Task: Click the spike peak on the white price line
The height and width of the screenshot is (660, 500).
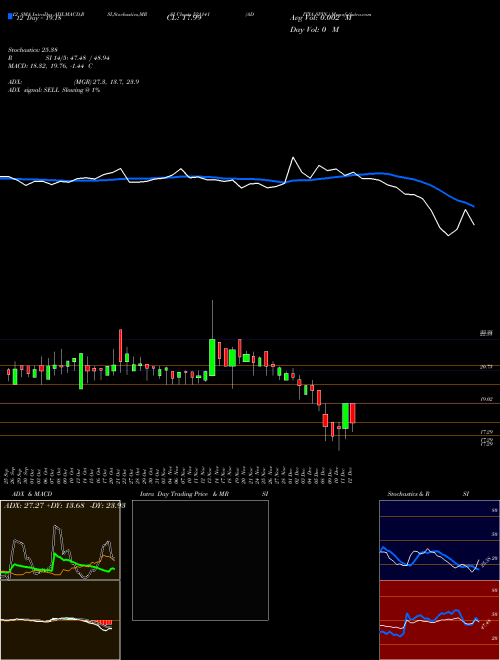Action: pyautogui.click(x=293, y=158)
